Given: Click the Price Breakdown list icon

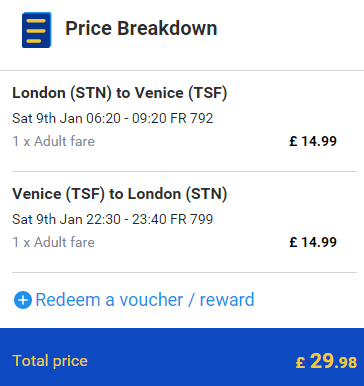Looking at the screenshot, I should click(37, 30).
